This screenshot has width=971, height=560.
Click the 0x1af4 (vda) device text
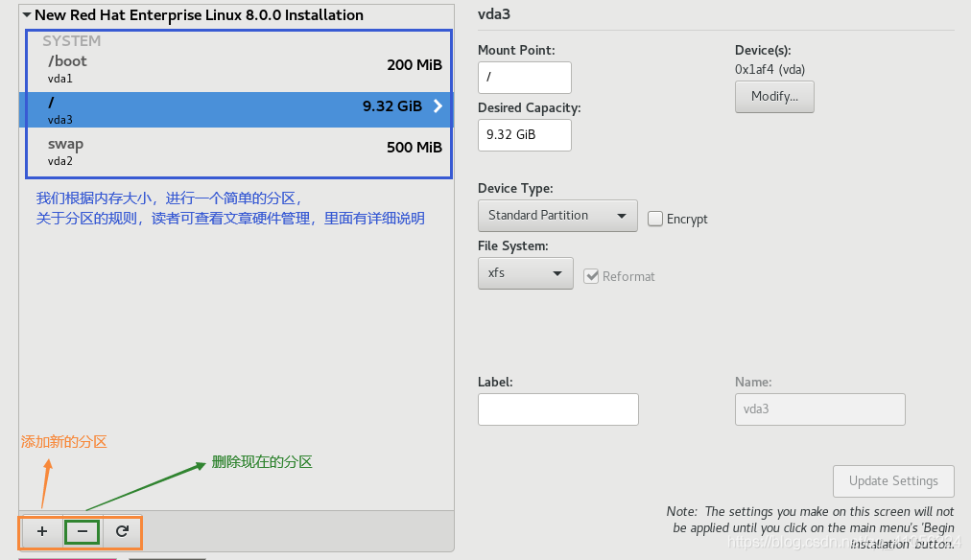click(x=770, y=69)
